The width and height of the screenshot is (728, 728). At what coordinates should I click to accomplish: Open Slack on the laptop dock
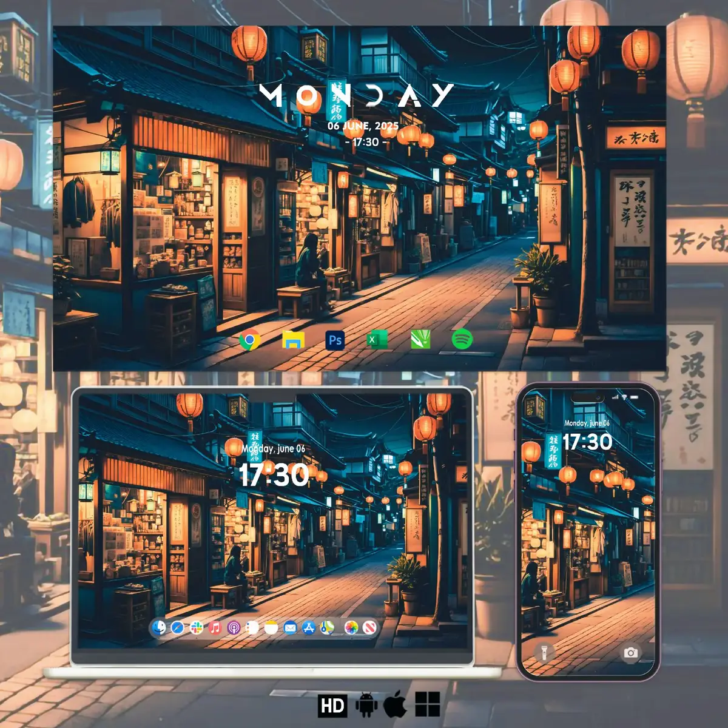pos(196,629)
